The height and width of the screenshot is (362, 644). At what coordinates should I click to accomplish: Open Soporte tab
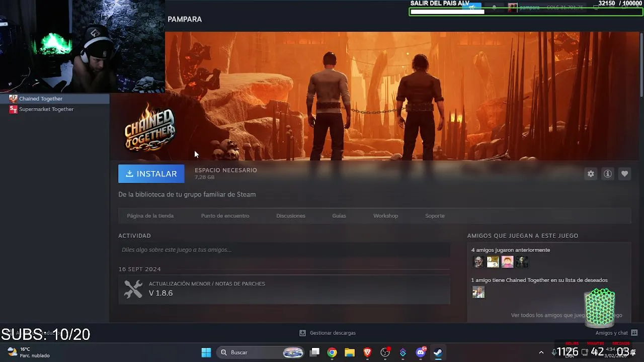click(435, 216)
